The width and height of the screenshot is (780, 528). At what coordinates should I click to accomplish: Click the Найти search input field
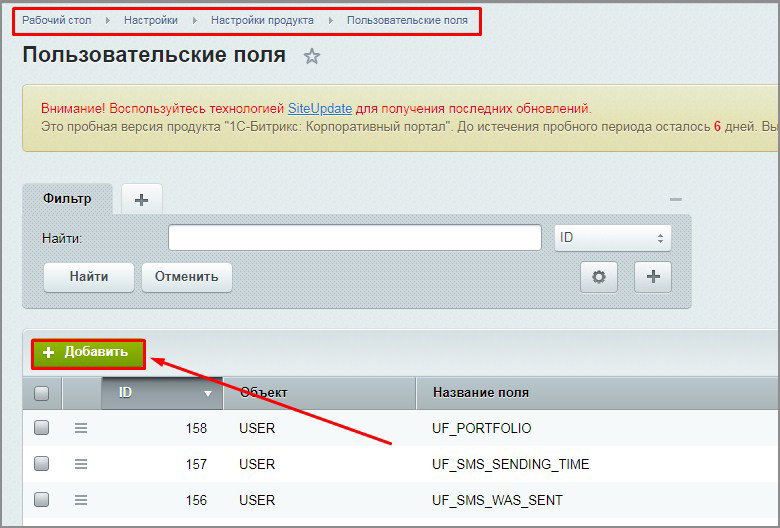[354, 238]
